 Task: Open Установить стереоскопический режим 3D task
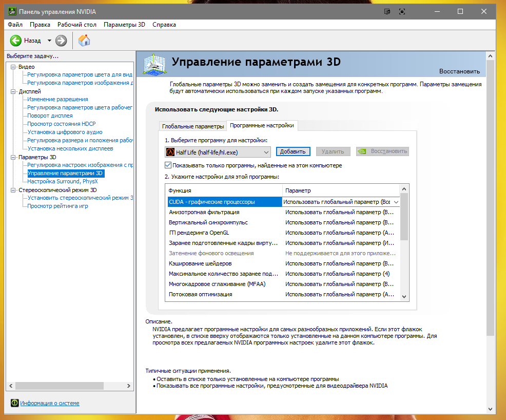coord(80,198)
